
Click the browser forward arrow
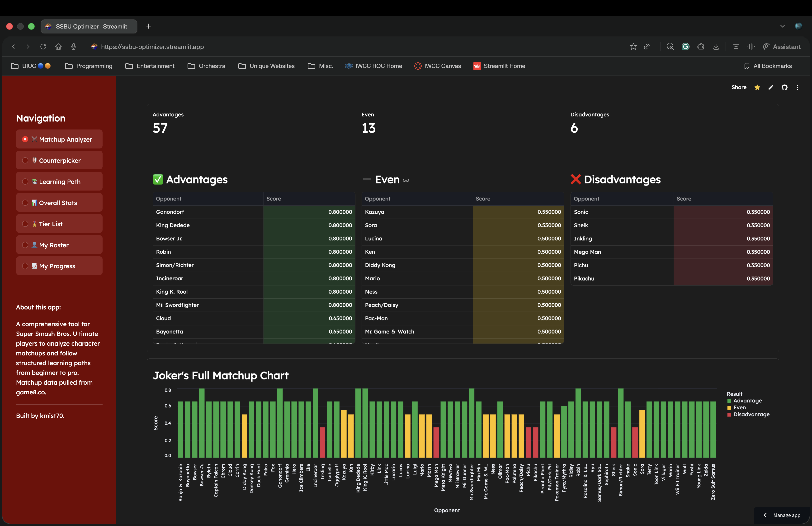pos(28,47)
